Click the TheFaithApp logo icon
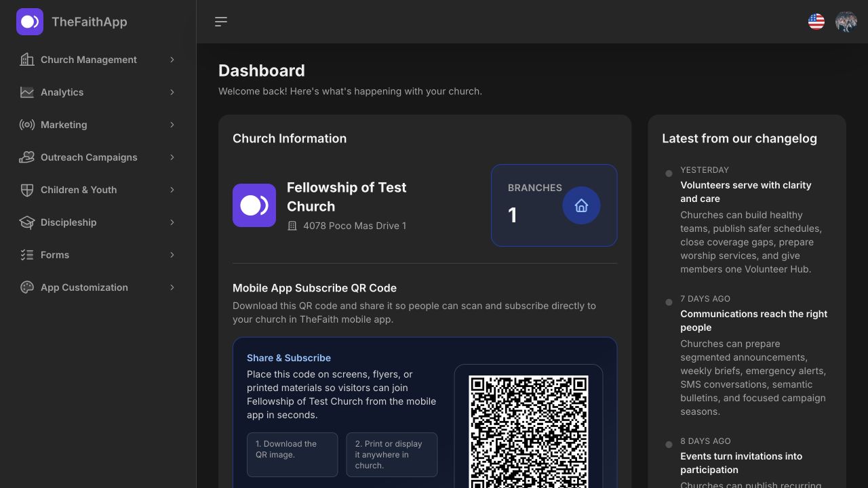Screen dimensions: 868x488 (30, 22)
